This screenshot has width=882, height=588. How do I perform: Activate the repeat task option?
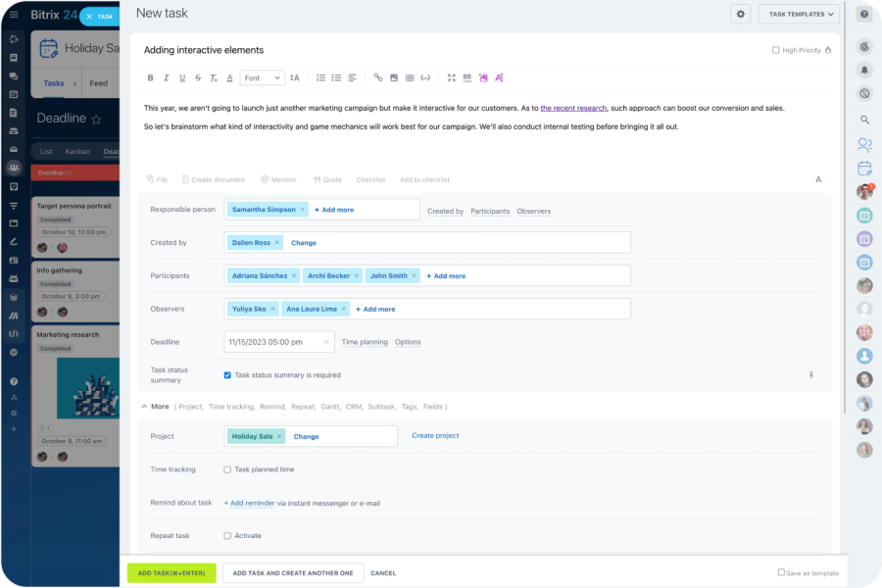[x=226, y=535]
